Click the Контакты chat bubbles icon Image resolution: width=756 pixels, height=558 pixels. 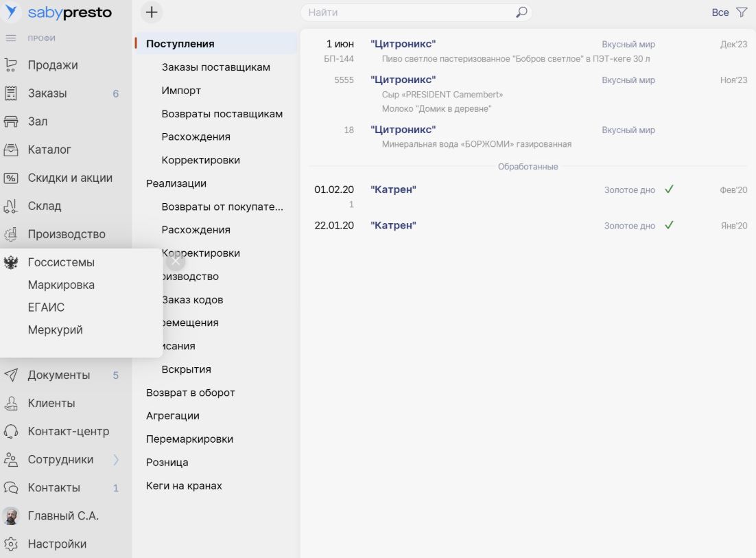pyautogui.click(x=10, y=487)
